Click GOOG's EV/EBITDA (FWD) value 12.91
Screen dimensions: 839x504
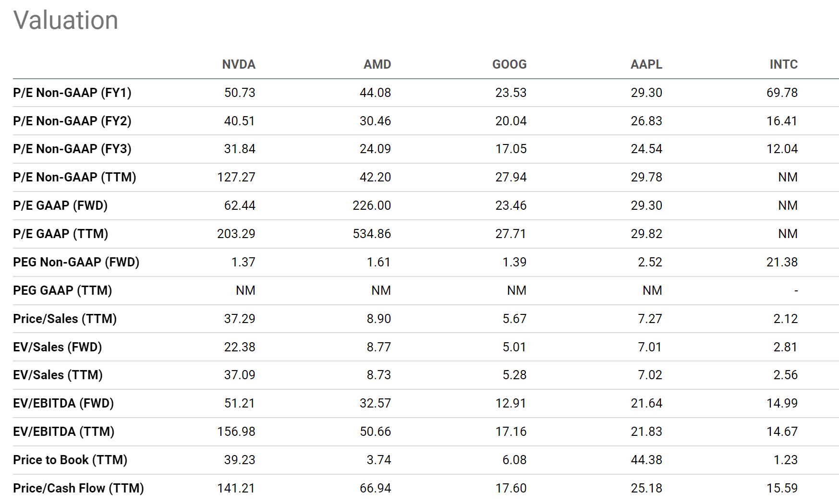point(511,403)
